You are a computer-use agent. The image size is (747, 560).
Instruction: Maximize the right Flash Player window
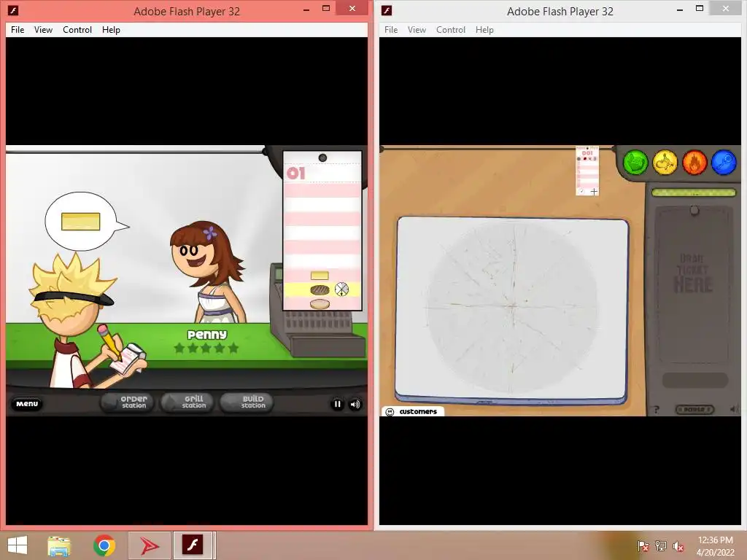click(700, 9)
